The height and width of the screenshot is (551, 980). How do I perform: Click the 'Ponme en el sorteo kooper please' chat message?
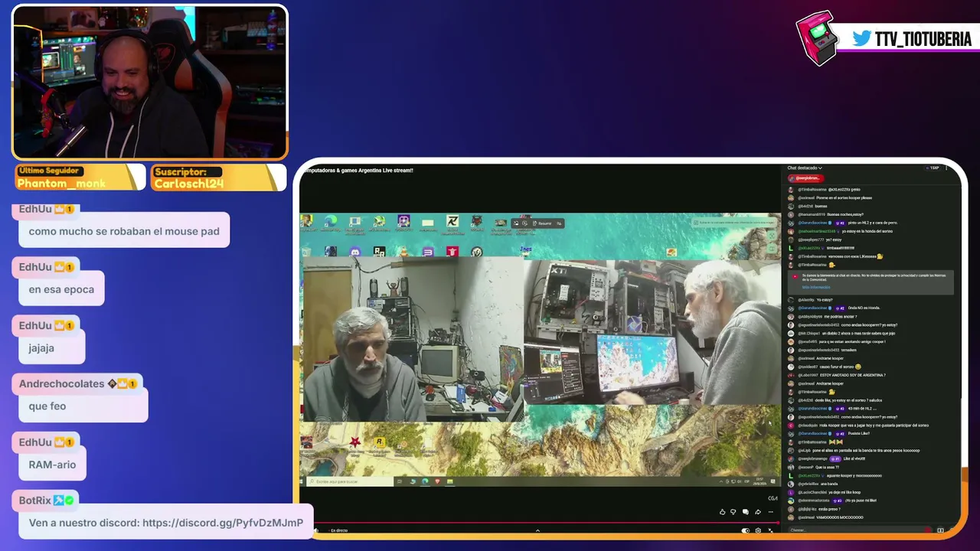tap(844, 197)
